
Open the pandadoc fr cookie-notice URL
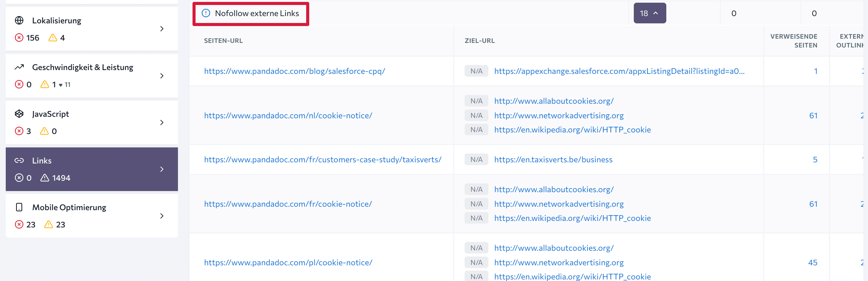(x=288, y=204)
